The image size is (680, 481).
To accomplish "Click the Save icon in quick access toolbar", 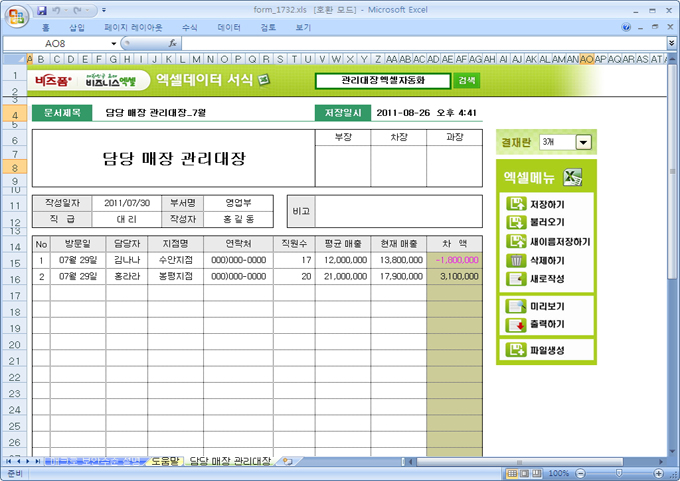I will pyautogui.click(x=42, y=10).
